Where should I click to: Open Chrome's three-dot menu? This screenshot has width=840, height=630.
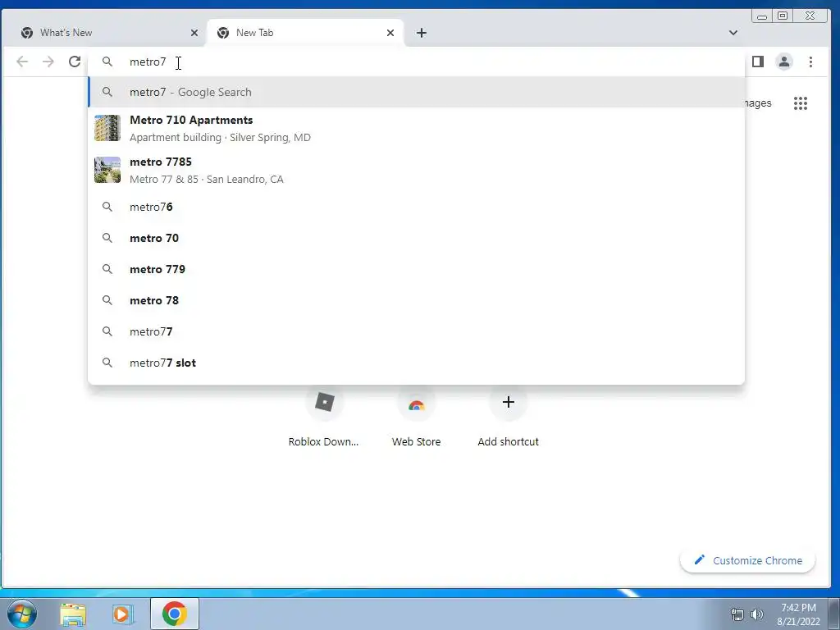(x=810, y=62)
